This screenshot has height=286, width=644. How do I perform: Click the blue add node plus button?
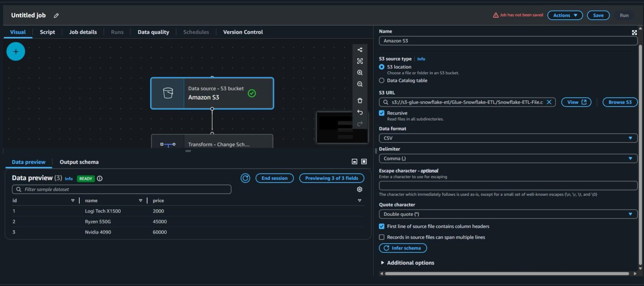pyautogui.click(x=16, y=52)
